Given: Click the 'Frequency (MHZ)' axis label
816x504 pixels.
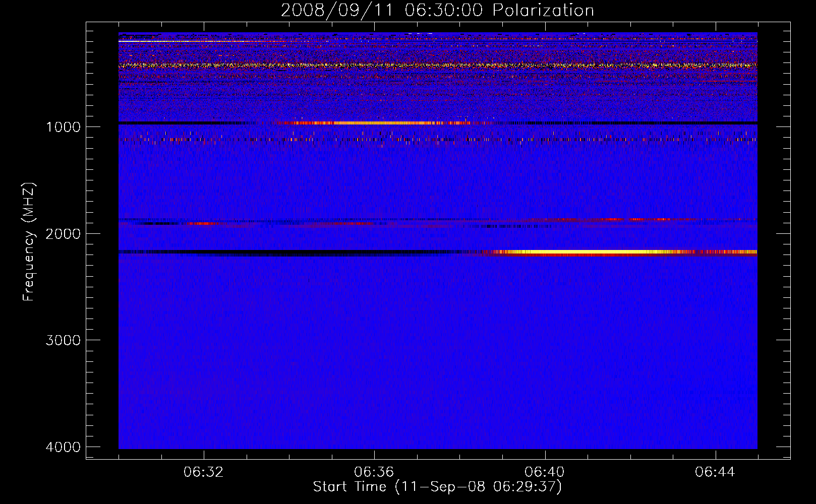Looking at the screenshot, I should (29, 242).
